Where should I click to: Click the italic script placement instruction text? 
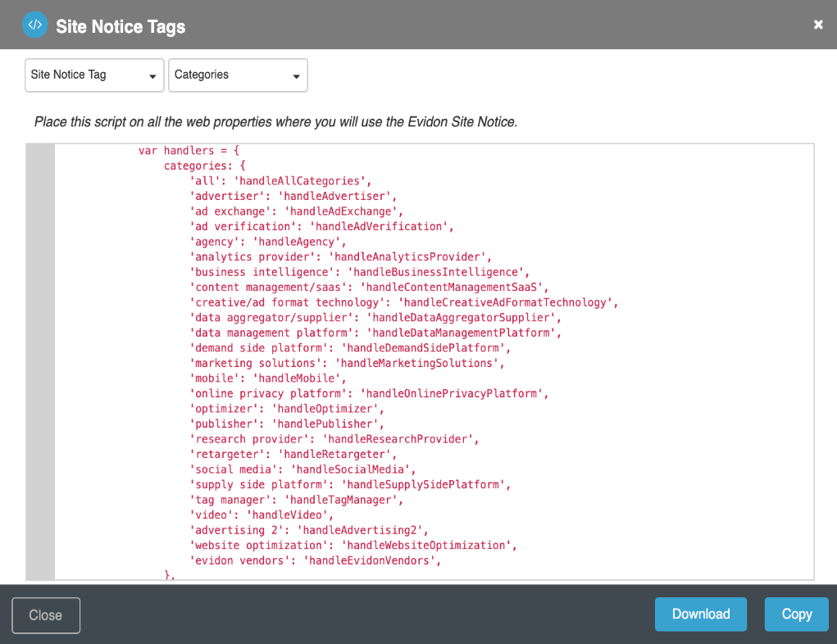pos(275,122)
